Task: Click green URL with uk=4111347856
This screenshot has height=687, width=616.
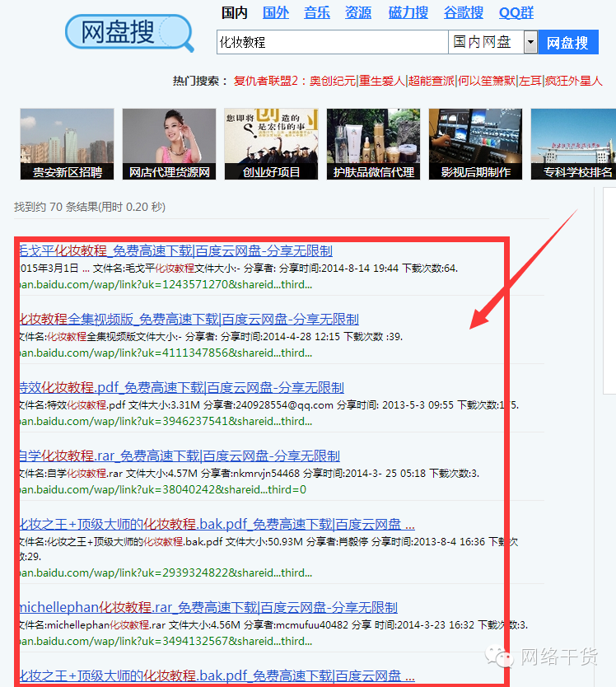Action: point(166,353)
